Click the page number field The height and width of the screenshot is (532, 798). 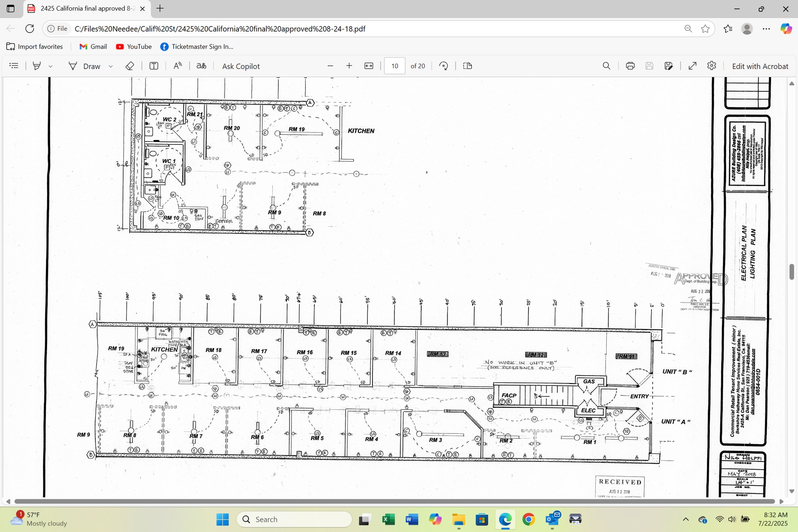click(x=395, y=66)
